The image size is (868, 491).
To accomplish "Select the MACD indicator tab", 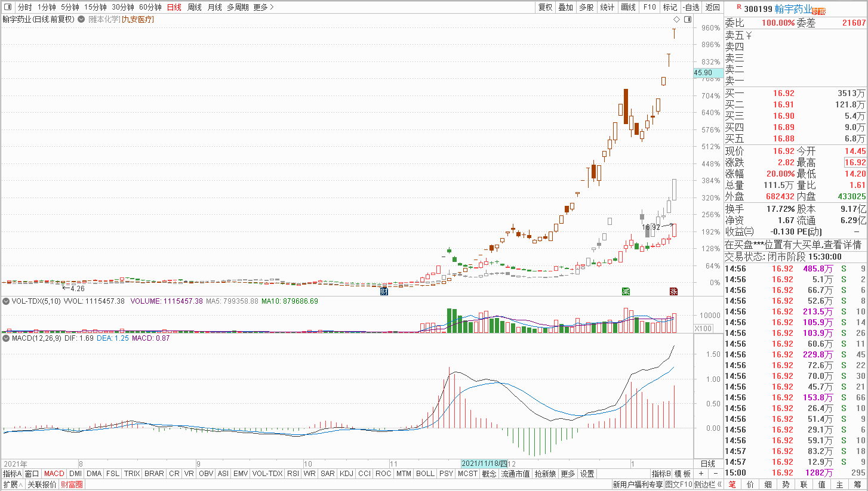I will coord(54,474).
